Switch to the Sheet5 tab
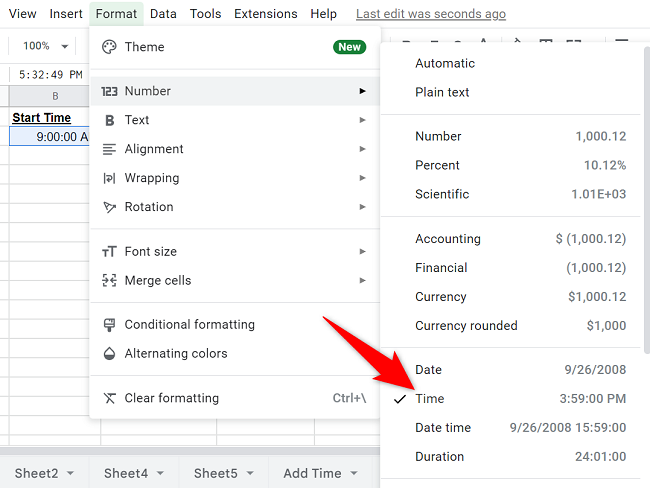The height and width of the screenshot is (488, 650). 215,474
